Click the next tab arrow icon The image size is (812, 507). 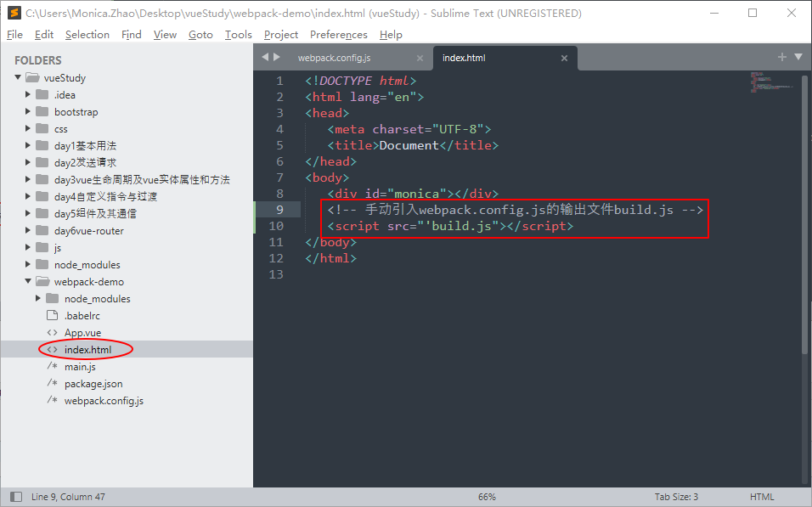[x=277, y=57]
